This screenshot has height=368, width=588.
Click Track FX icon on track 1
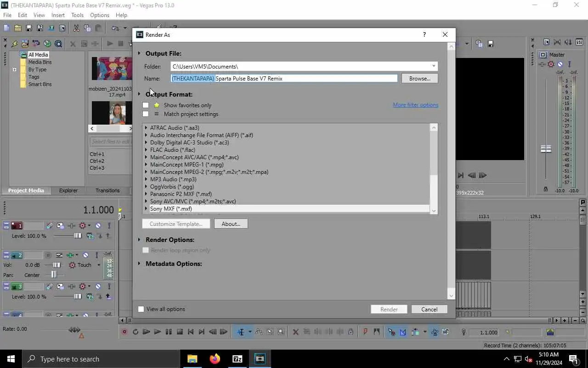72,226
